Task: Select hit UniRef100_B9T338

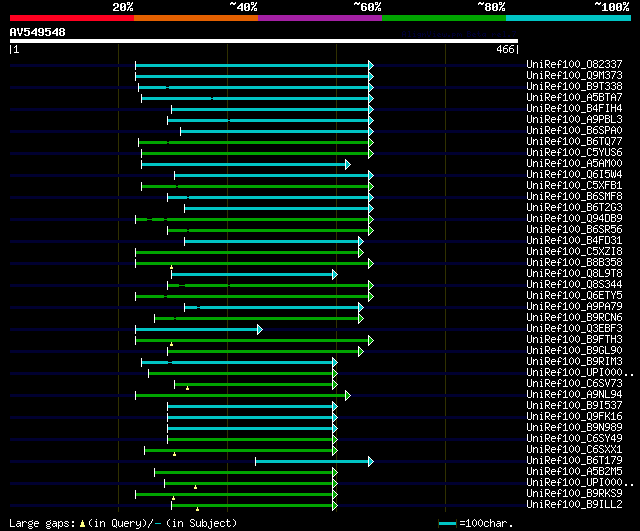Action: (x=574, y=87)
